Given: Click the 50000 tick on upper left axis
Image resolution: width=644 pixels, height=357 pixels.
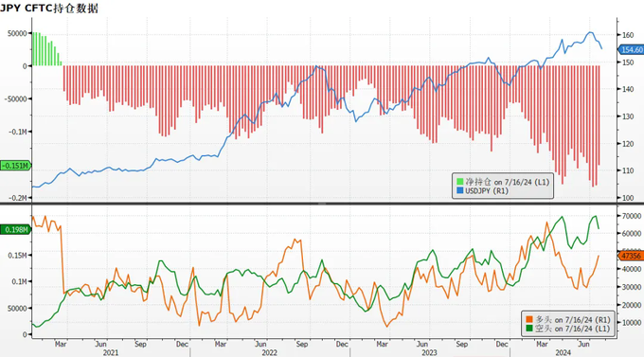Looking at the screenshot, I should (17, 33).
